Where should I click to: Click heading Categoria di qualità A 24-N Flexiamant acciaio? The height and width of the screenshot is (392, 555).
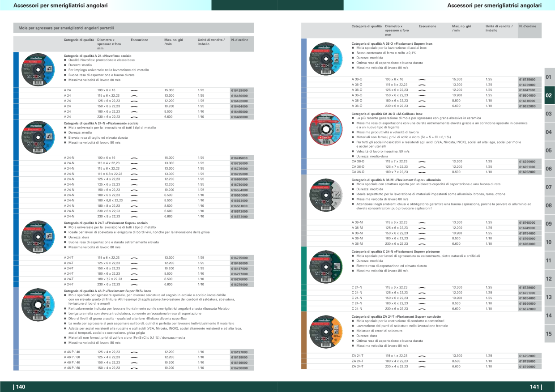tap(101, 123)
